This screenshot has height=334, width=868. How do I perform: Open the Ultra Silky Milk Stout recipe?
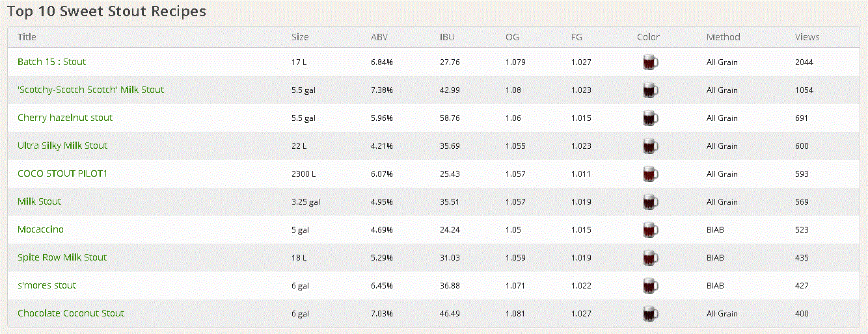62,146
